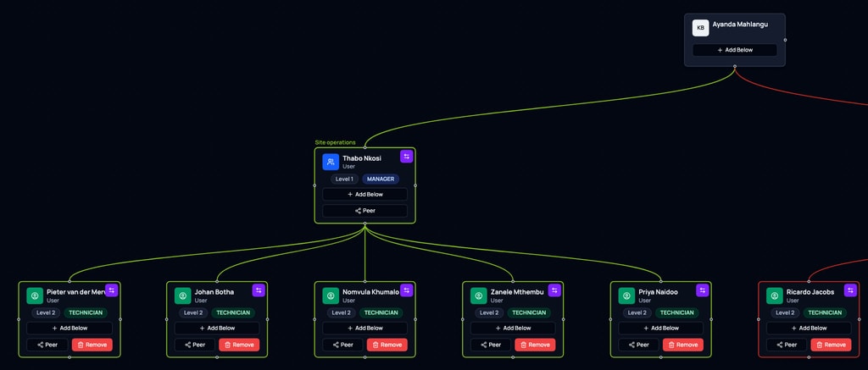Remove Nomvula Khumalo from the chart
868x370 pixels.
pyautogui.click(x=387, y=345)
